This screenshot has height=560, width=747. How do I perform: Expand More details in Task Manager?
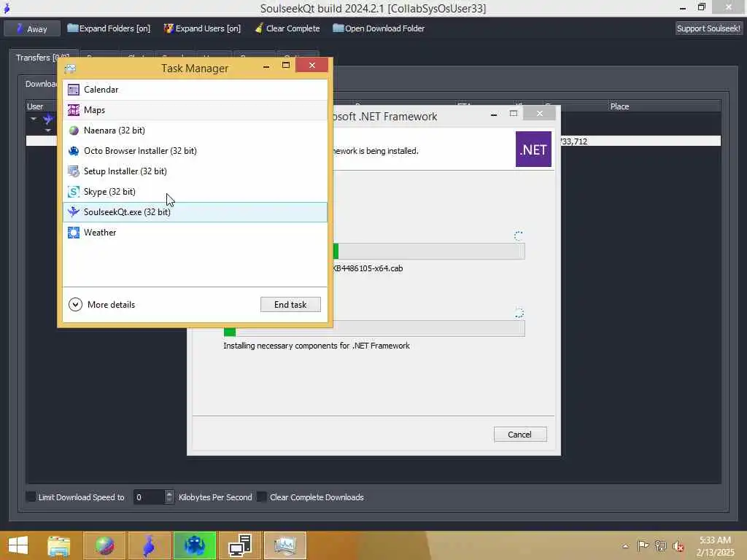(102, 305)
